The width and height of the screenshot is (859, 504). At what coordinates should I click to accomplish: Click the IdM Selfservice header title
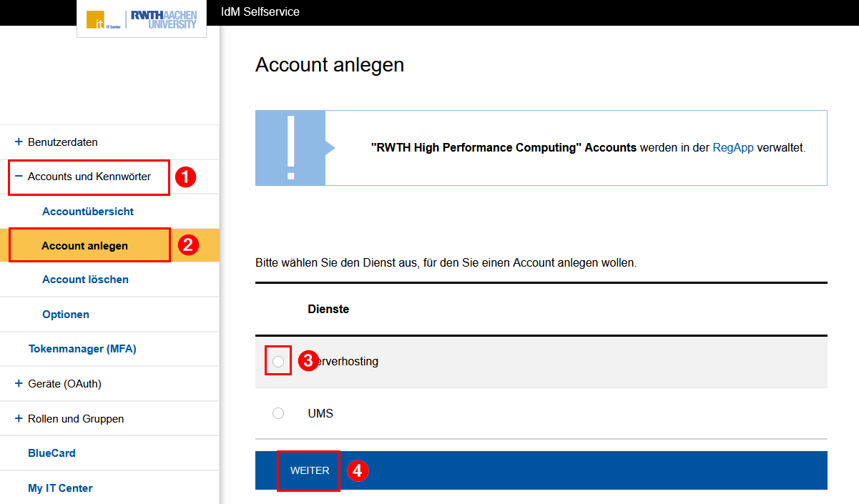tap(259, 11)
